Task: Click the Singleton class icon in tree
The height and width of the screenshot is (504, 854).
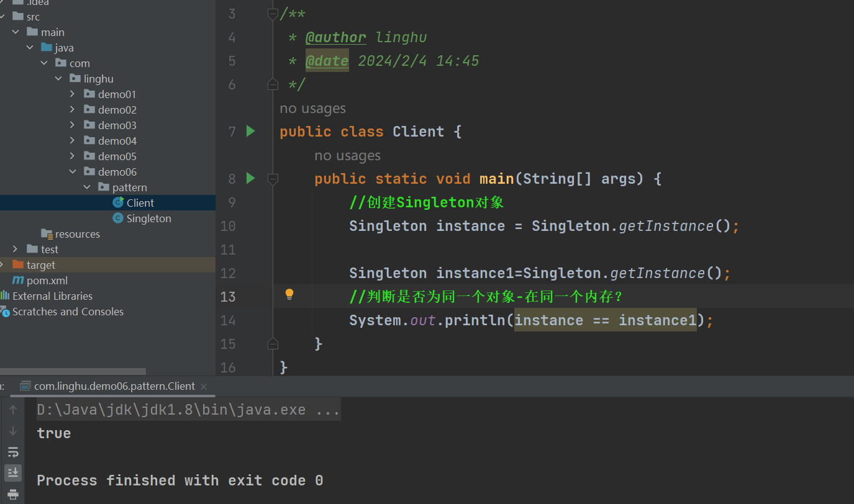Action: point(118,218)
